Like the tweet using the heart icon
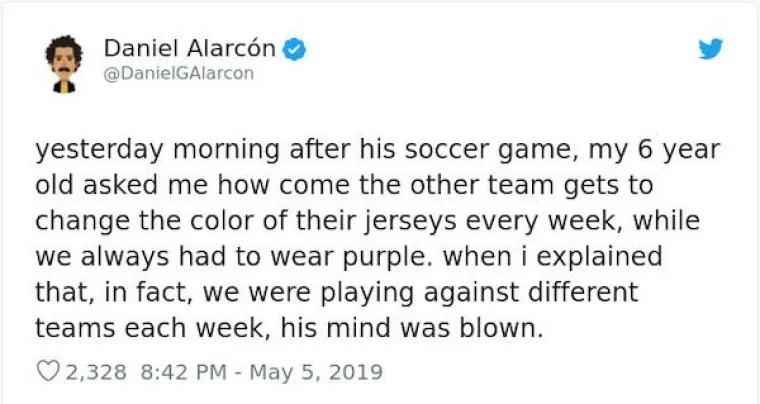This screenshot has width=760, height=404. click(x=48, y=372)
